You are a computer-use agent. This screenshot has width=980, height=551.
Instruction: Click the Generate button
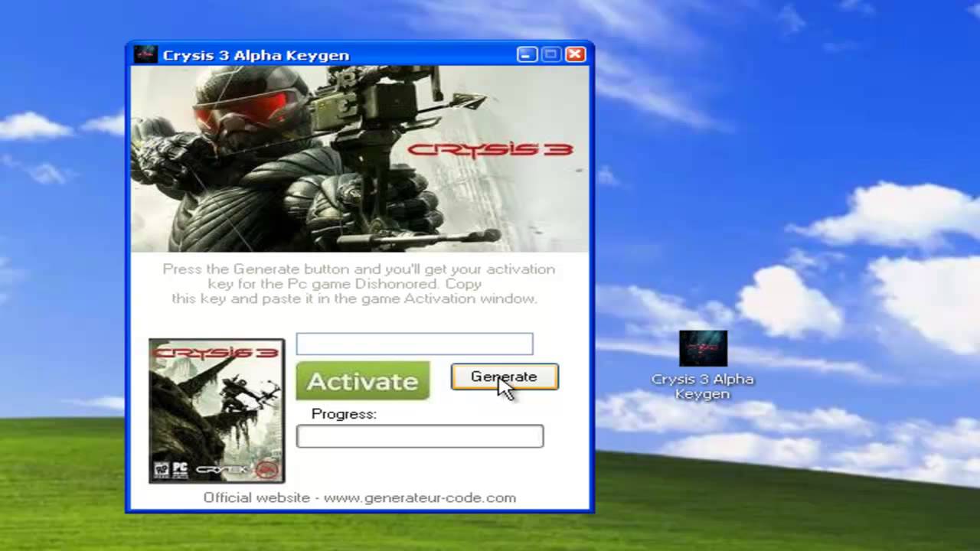point(505,377)
